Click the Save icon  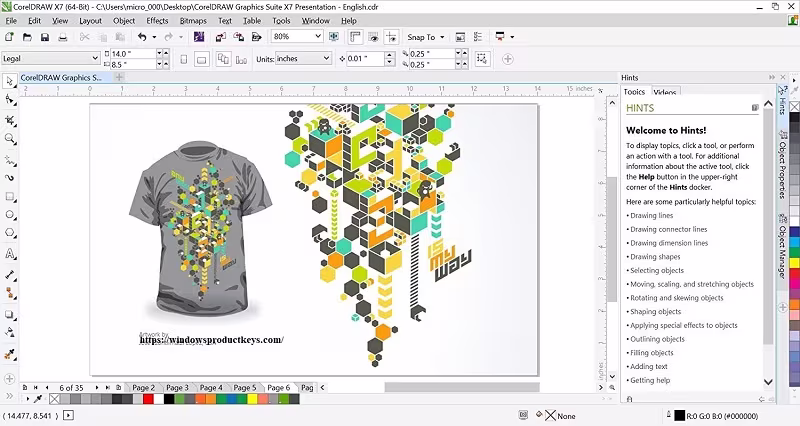[45, 37]
